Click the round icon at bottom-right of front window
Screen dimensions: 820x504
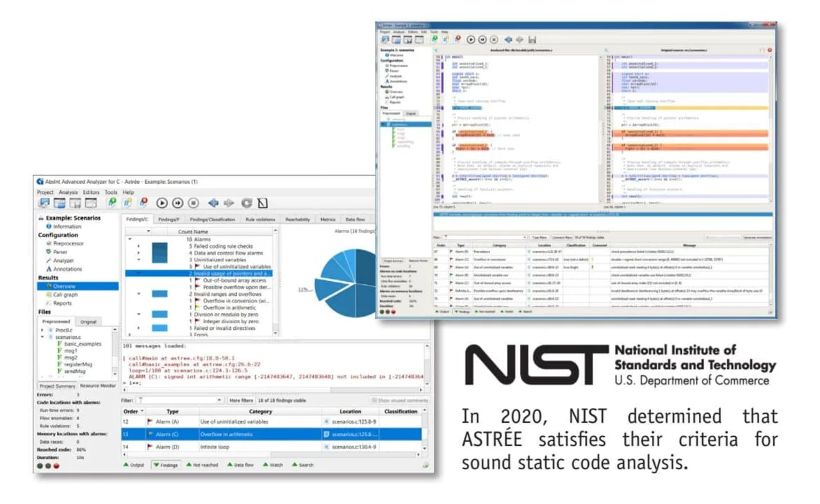[x=425, y=466]
